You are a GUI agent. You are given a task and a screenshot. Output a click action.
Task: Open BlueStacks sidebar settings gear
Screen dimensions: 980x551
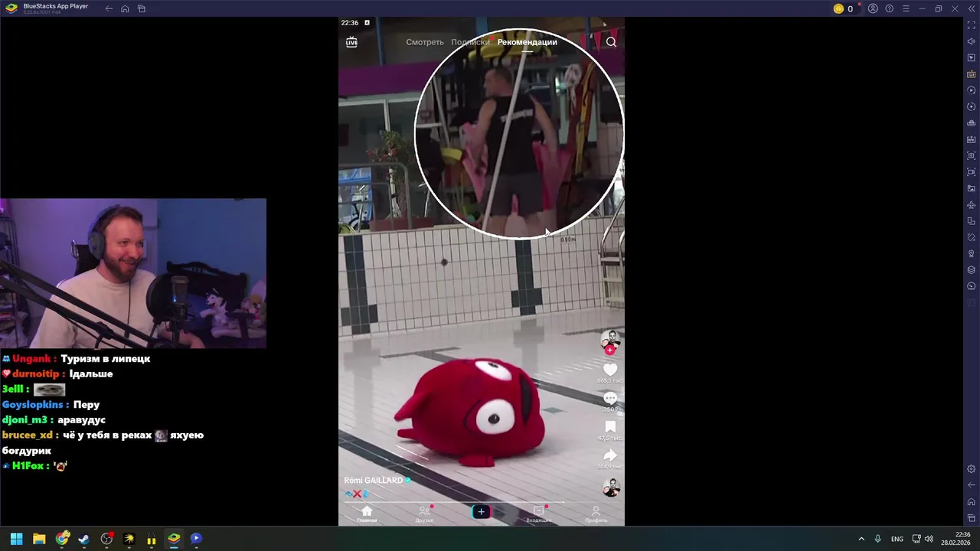(x=972, y=469)
